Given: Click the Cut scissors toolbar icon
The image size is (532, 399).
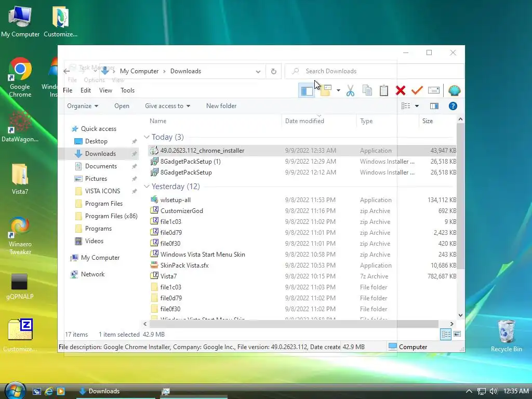Looking at the screenshot, I should click(350, 90).
